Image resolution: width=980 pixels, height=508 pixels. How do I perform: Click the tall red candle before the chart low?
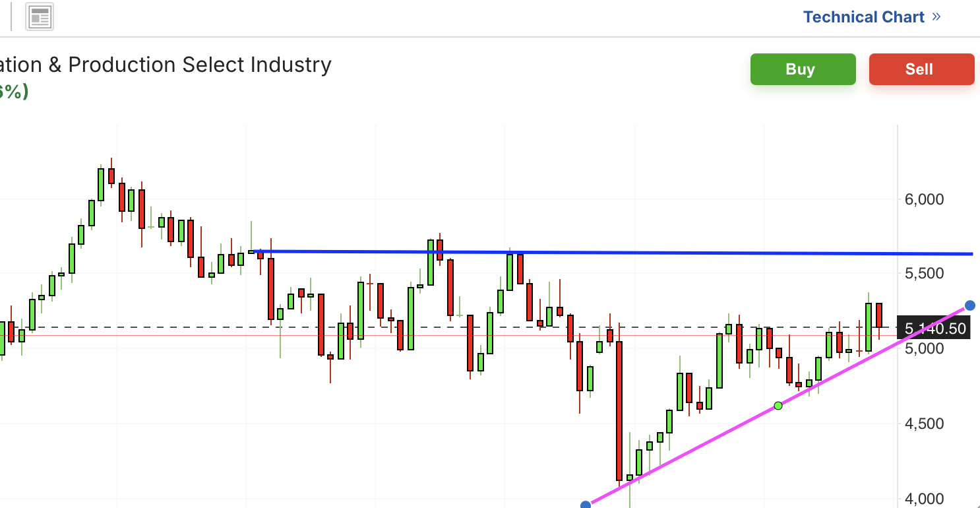(x=619, y=409)
